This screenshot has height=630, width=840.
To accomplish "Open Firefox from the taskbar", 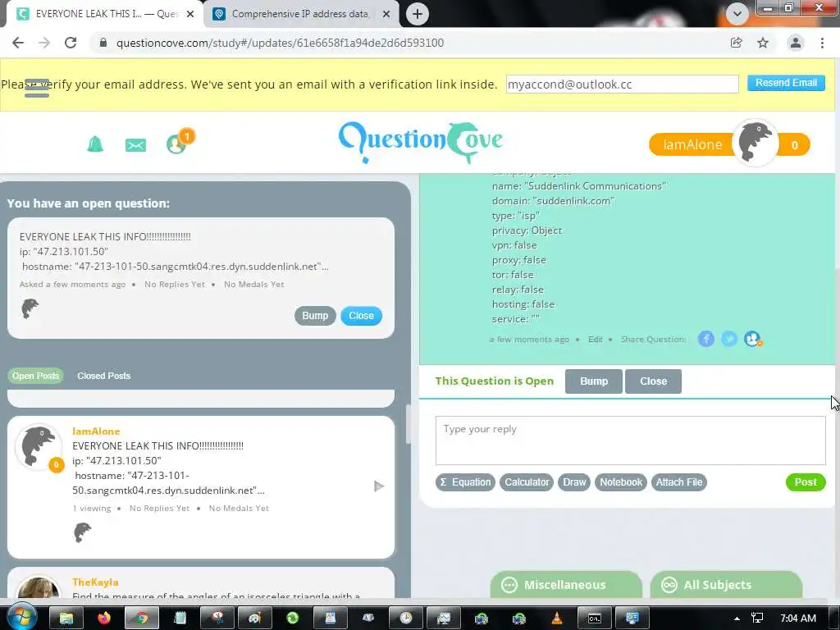I will pos(103,619).
